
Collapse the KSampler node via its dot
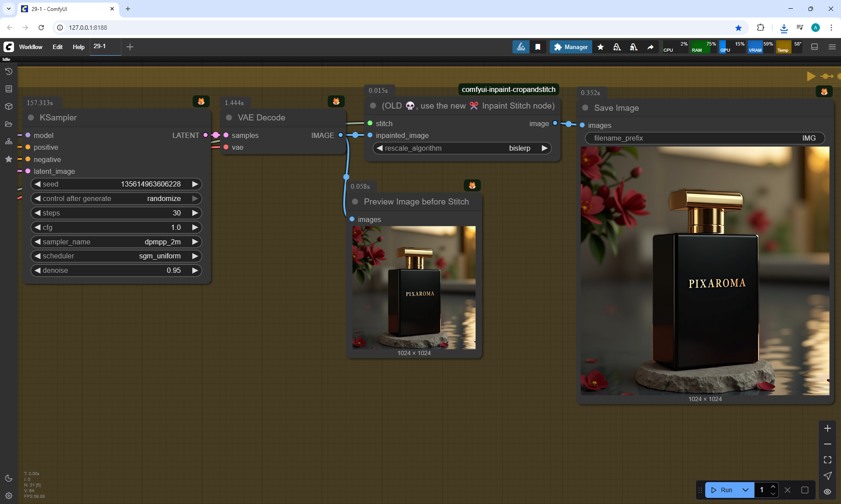pyautogui.click(x=31, y=117)
